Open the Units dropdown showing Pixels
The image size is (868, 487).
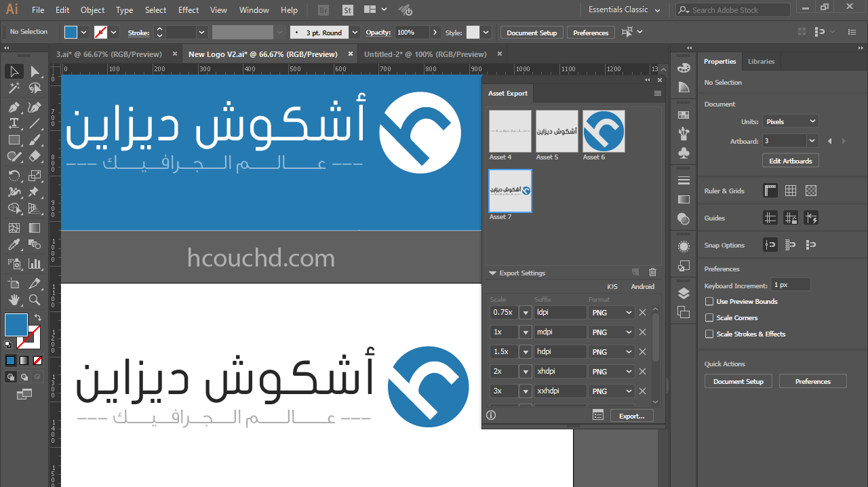[790, 121]
